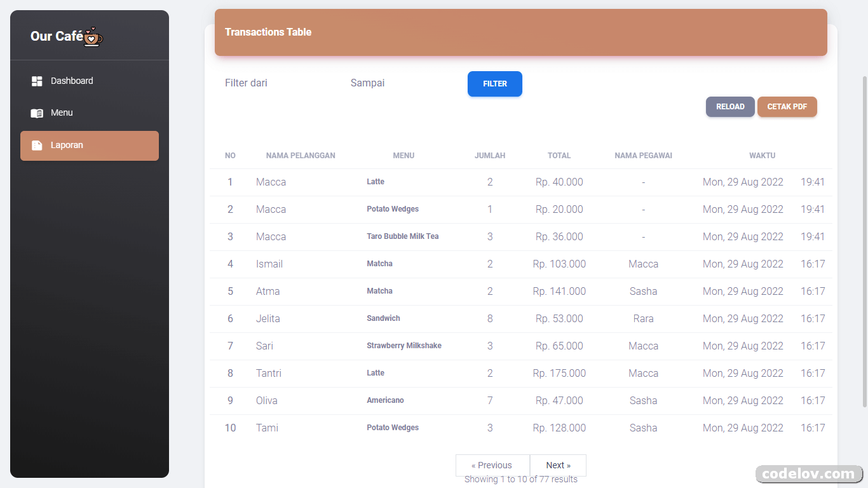Click total Rp. 53.000
The width and height of the screenshot is (868, 488).
click(x=559, y=318)
